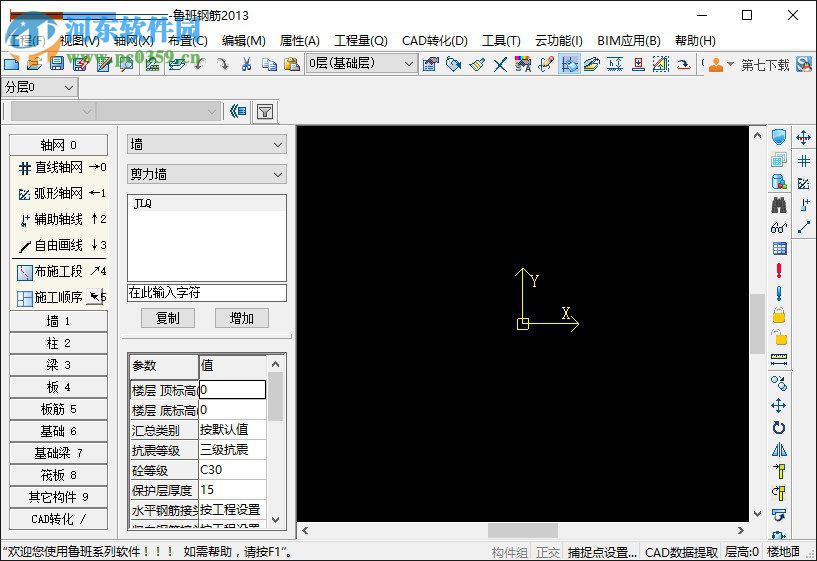The image size is (817, 561).
Task: Expand the 柱 2 category
Action: pos(58,343)
